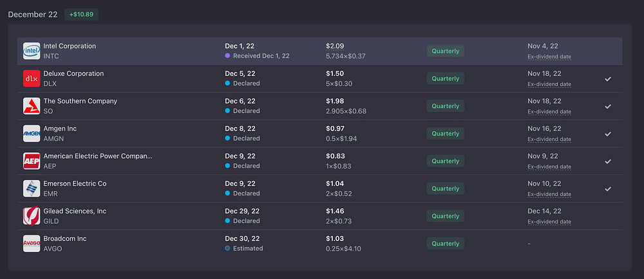Image resolution: width=644 pixels, height=279 pixels.
Task: Toggle the checkmark in Amgen Inc row
Action: [x=608, y=134]
